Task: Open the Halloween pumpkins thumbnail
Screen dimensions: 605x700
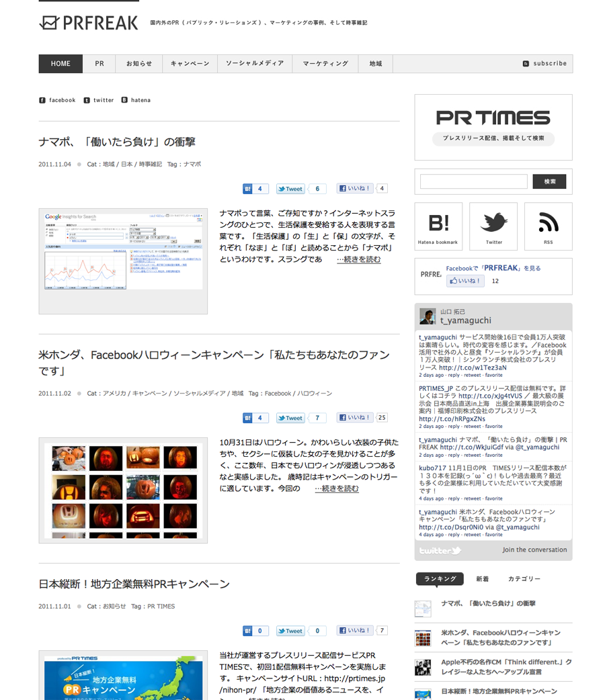Action: [123, 490]
